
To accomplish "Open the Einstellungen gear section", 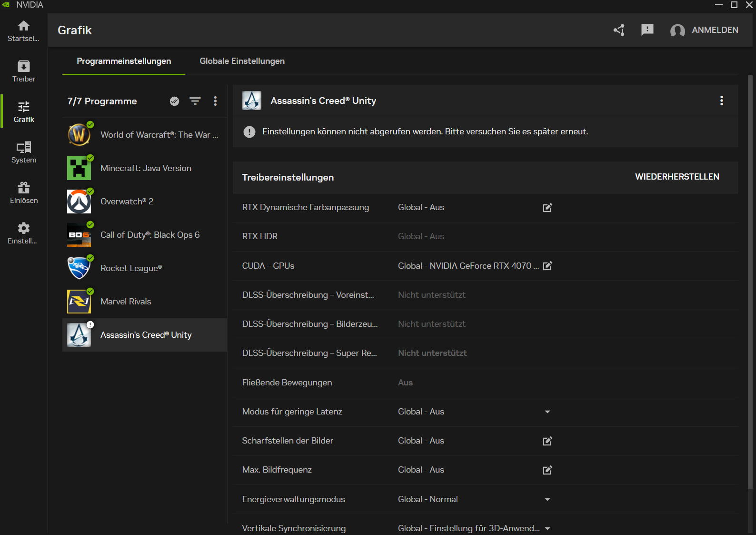I will point(24,233).
